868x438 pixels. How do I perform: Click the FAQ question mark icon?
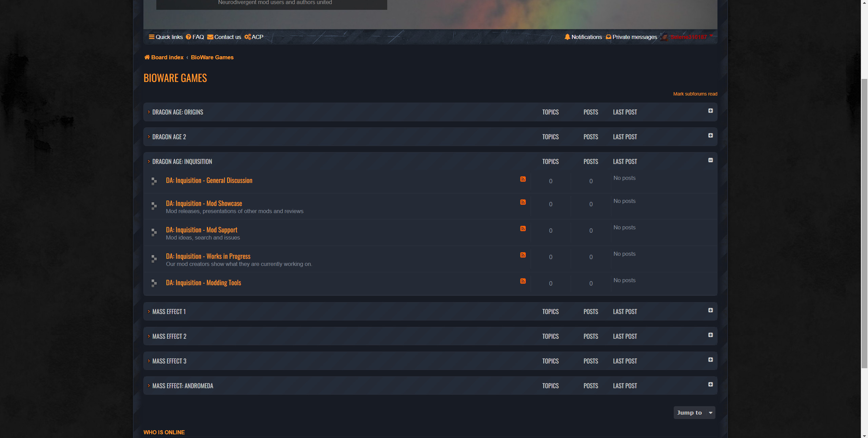pyautogui.click(x=189, y=37)
